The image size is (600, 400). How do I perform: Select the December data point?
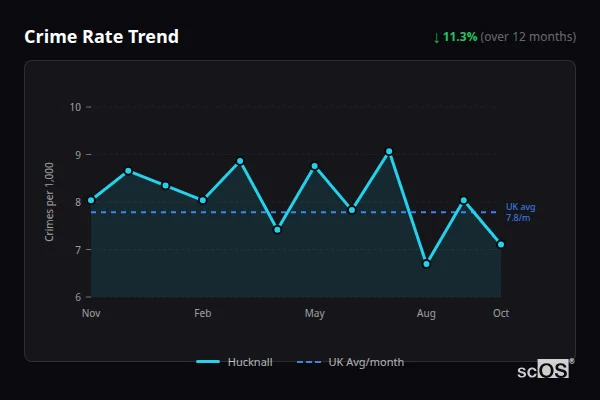coord(128,171)
